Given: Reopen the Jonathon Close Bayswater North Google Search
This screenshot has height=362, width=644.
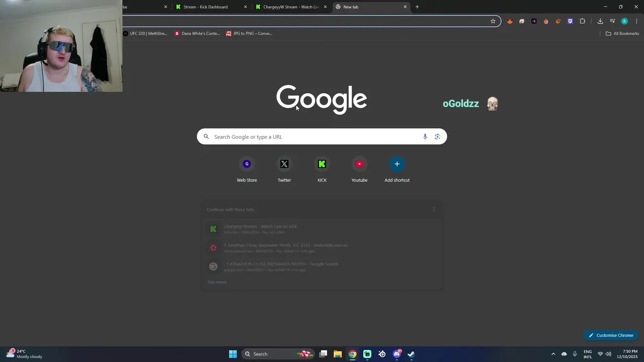Looking at the screenshot, I should [x=321, y=266].
